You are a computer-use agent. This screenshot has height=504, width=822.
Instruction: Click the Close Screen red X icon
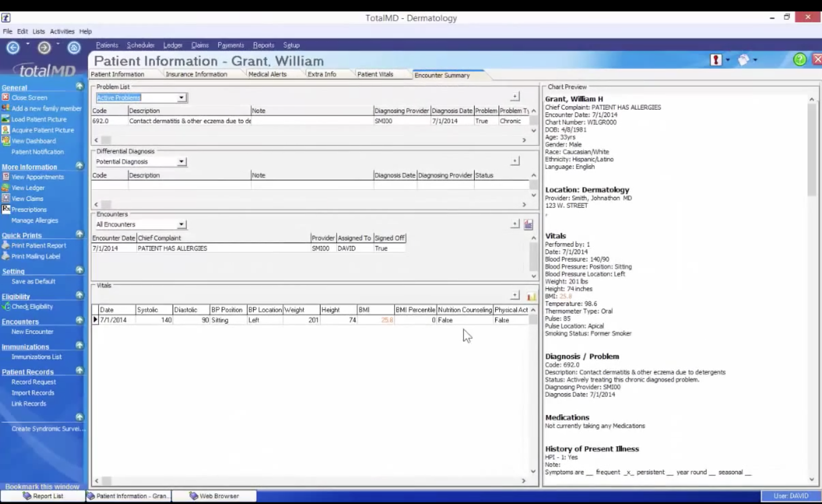click(6, 97)
